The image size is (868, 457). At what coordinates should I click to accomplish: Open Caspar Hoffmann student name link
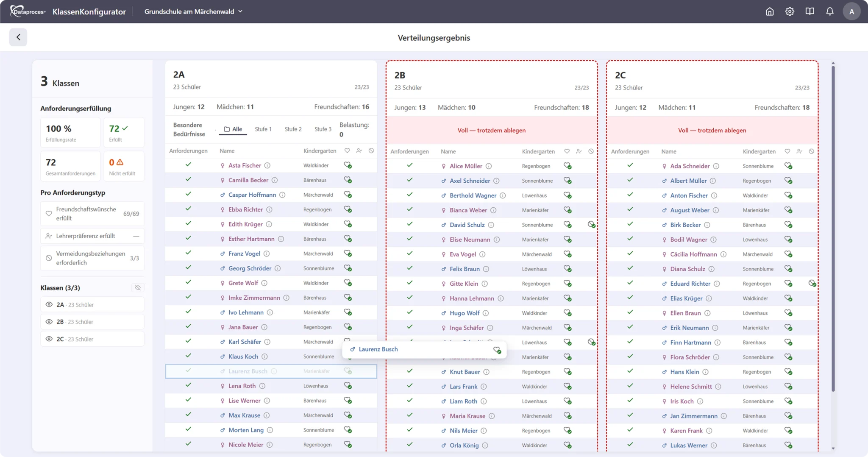tap(252, 195)
